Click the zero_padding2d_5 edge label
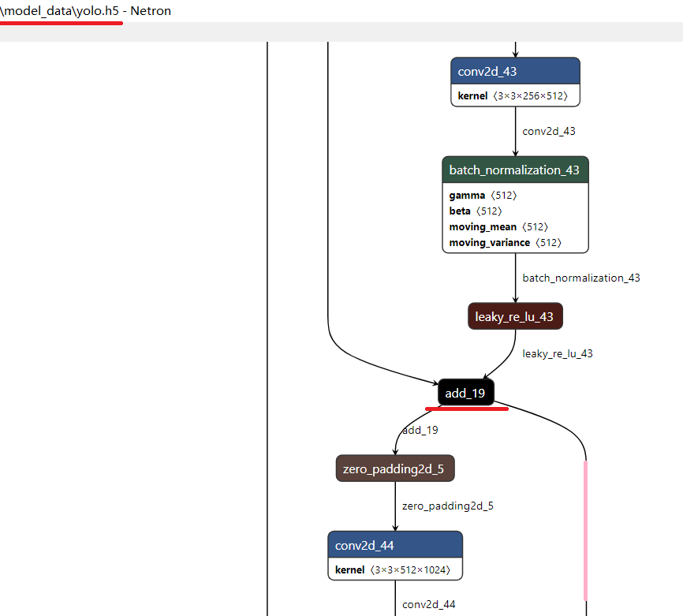 (447, 506)
